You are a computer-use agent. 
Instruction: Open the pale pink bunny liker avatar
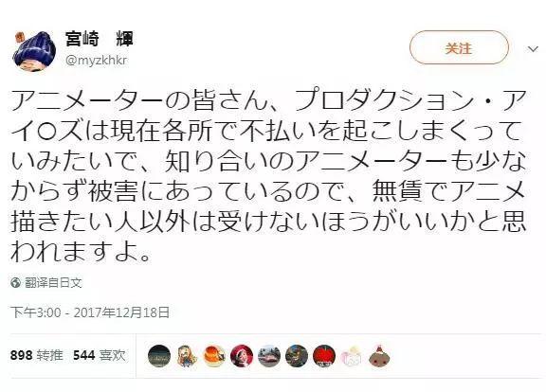(352, 356)
